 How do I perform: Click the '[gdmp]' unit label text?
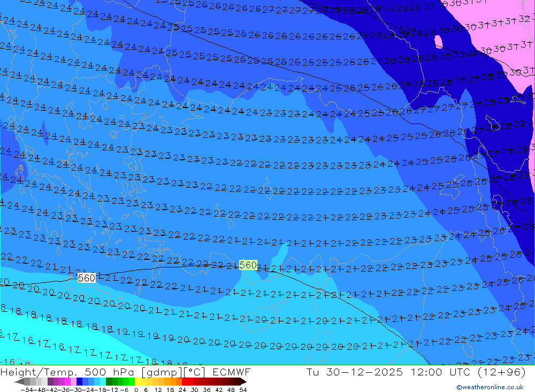(x=162, y=372)
